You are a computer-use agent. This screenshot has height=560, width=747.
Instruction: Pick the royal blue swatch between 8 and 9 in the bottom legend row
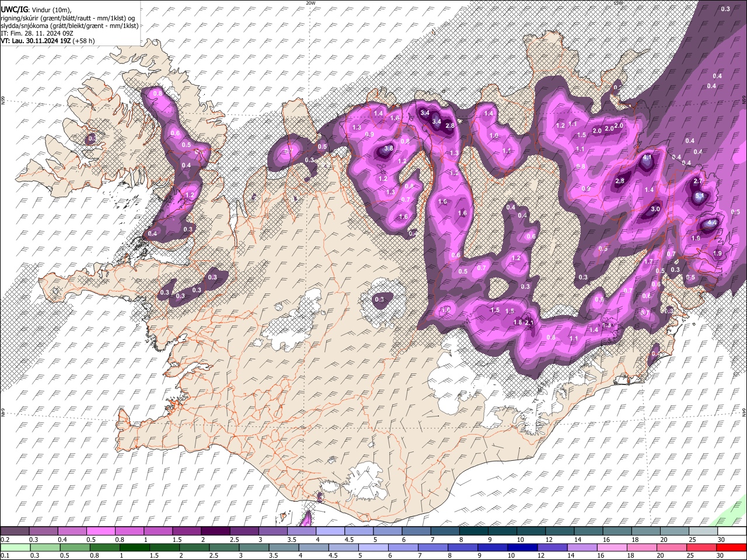tap(462, 547)
